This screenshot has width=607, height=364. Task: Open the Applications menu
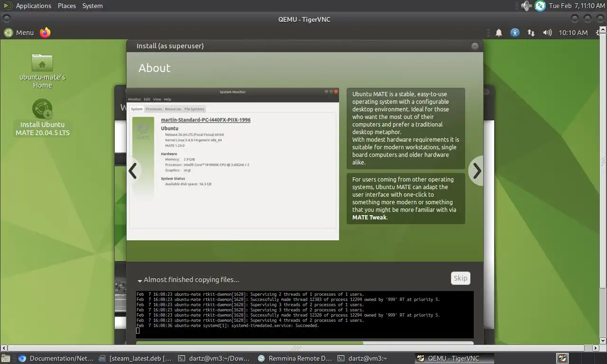coord(33,6)
